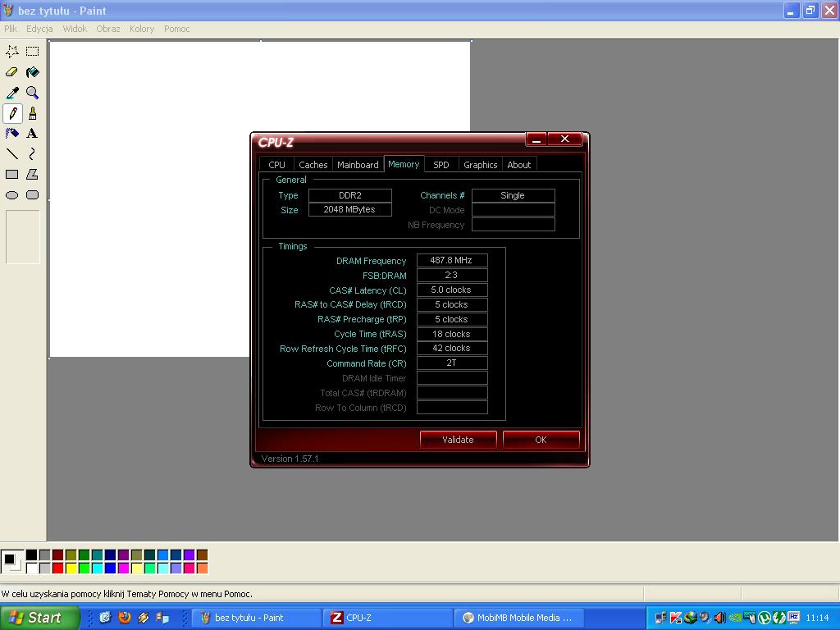
Task: Choose the white palette color
Action: click(32, 568)
